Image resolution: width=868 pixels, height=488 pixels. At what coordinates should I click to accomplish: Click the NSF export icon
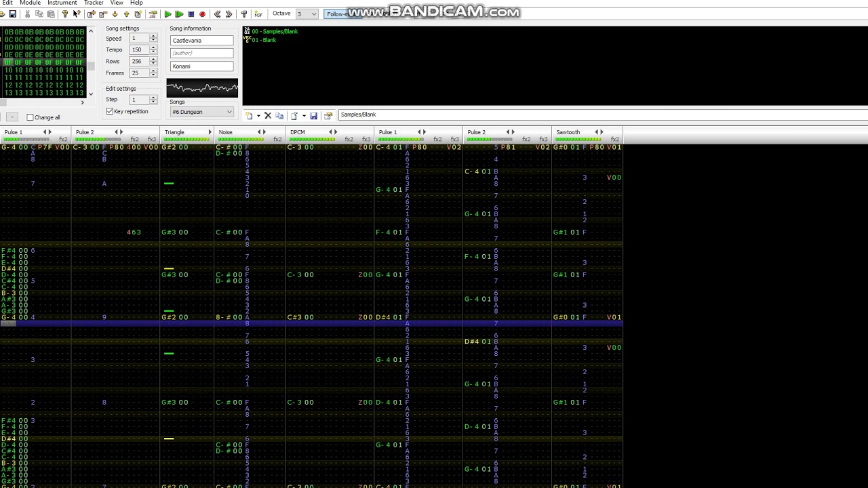coord(258,14)
